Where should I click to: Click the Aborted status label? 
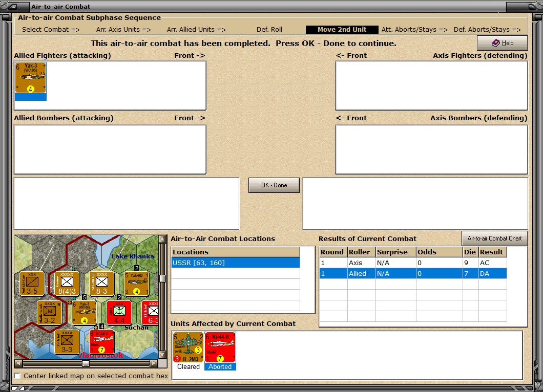tap(220, 367)
